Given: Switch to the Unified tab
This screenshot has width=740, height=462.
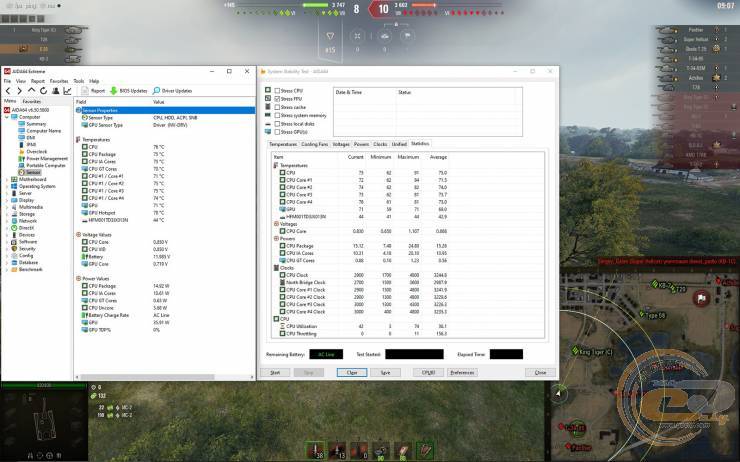Looking at the screenshot, I should (399, 144).
